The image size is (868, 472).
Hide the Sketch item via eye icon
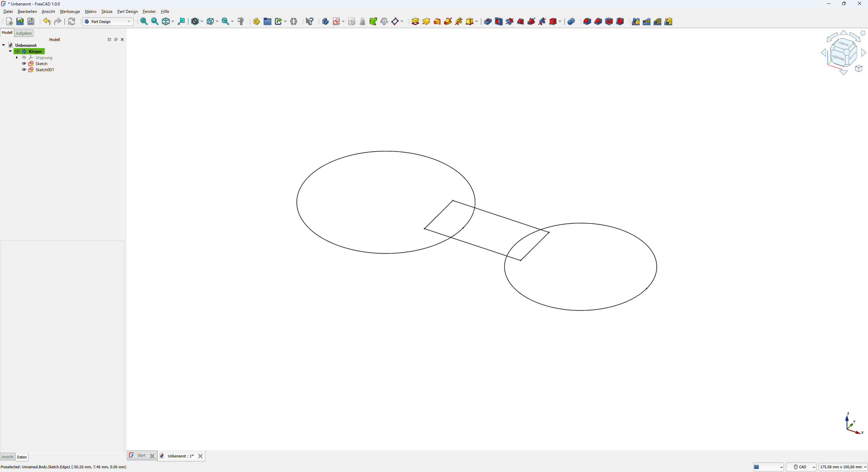point(24,64)
